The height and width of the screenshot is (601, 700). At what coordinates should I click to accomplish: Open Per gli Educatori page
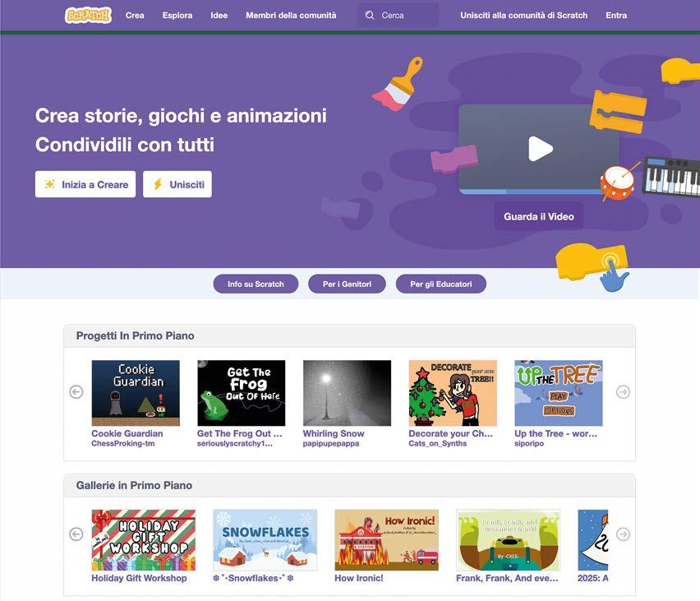point(441,284)
